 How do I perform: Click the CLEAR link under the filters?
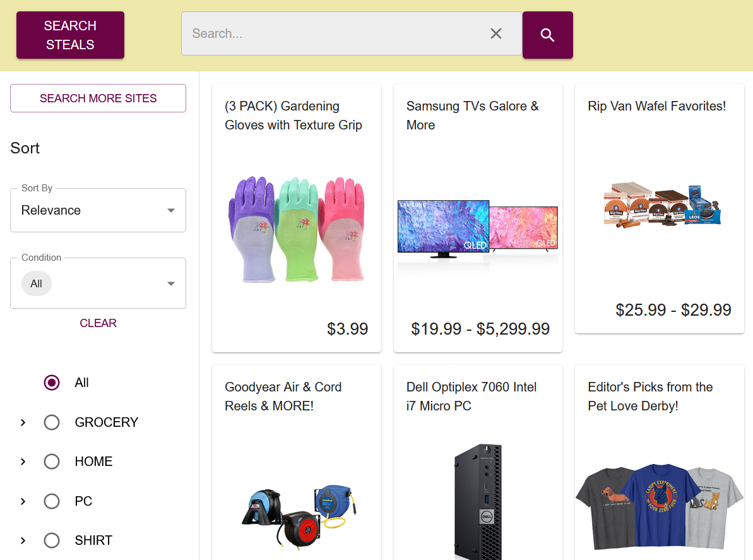click(x=98, y=323)
